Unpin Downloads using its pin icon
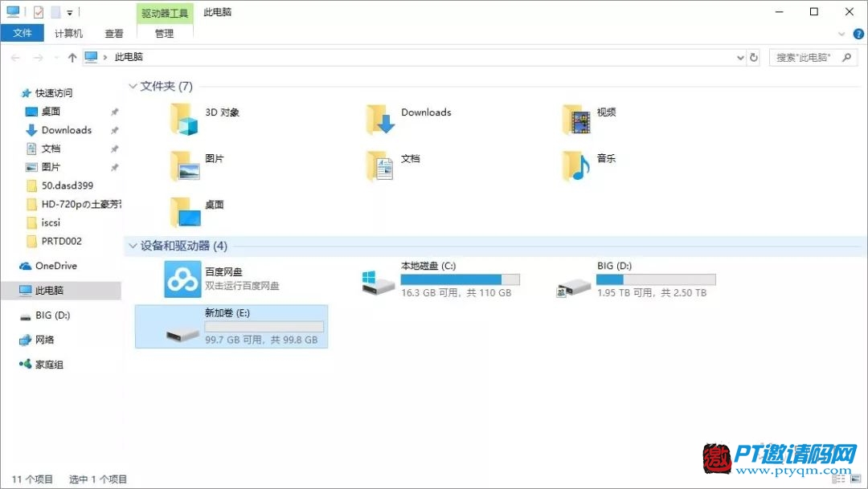The height and width of the screenshot is (489, 868). pos(115,131)
